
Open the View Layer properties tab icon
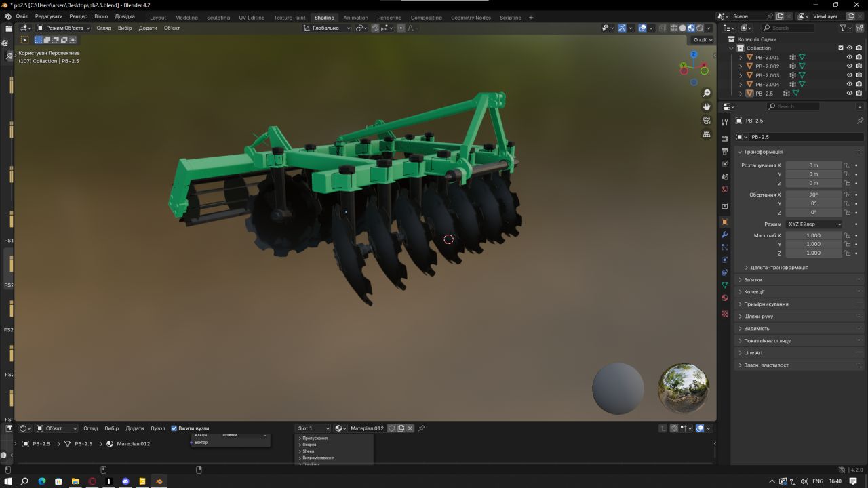coord(724,164)
